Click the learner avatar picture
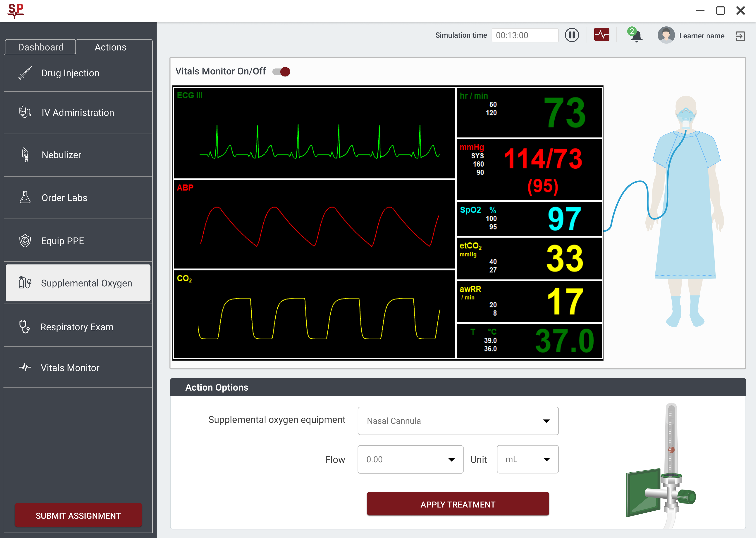 (x=666, y=35)
